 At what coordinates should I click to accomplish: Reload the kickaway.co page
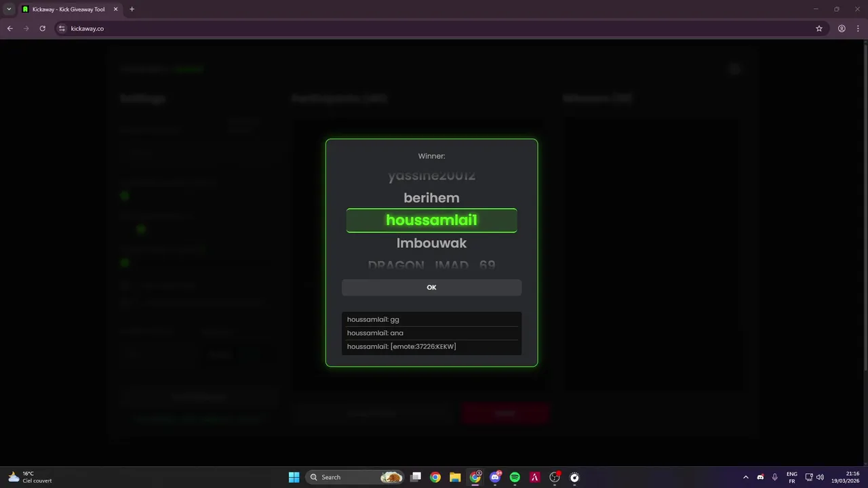(x=42, y=28)
